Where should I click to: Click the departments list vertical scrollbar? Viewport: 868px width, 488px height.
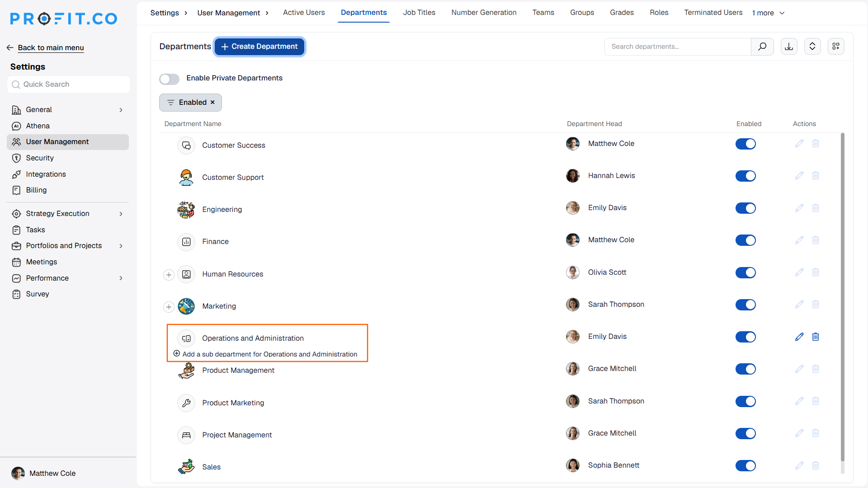pyautogui.click(x=843, y=297)
